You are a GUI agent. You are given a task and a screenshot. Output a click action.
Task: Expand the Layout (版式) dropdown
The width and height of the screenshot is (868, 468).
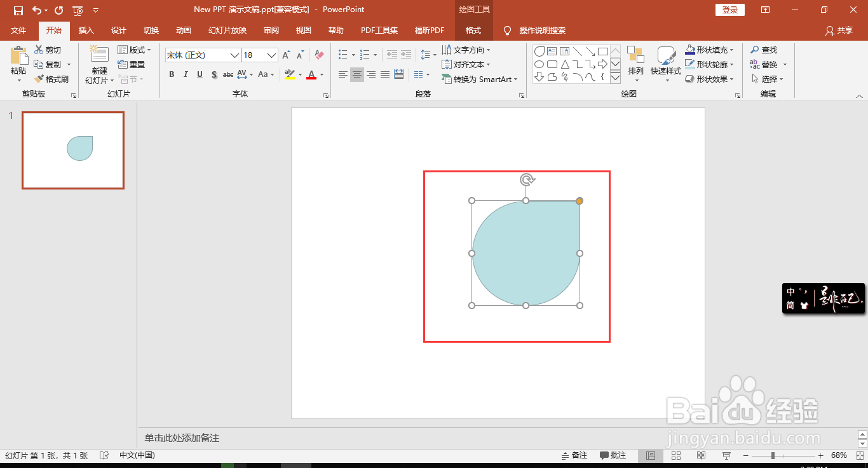pos(135,50)
